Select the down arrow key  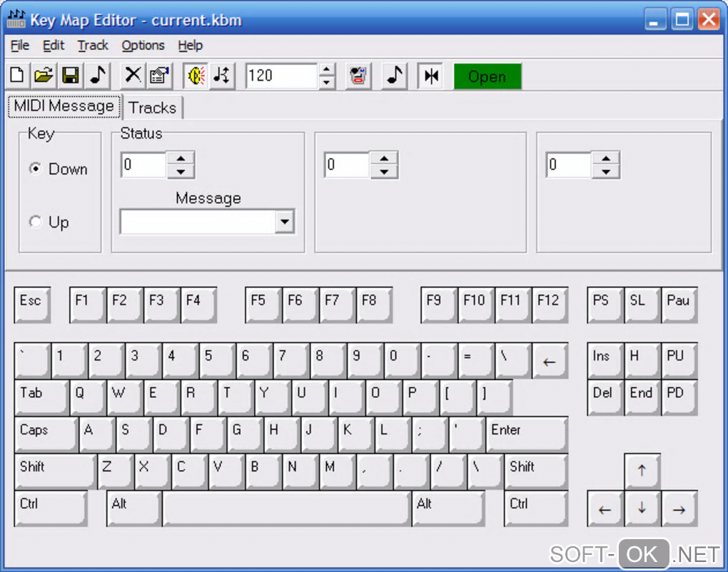click(642, 508)
